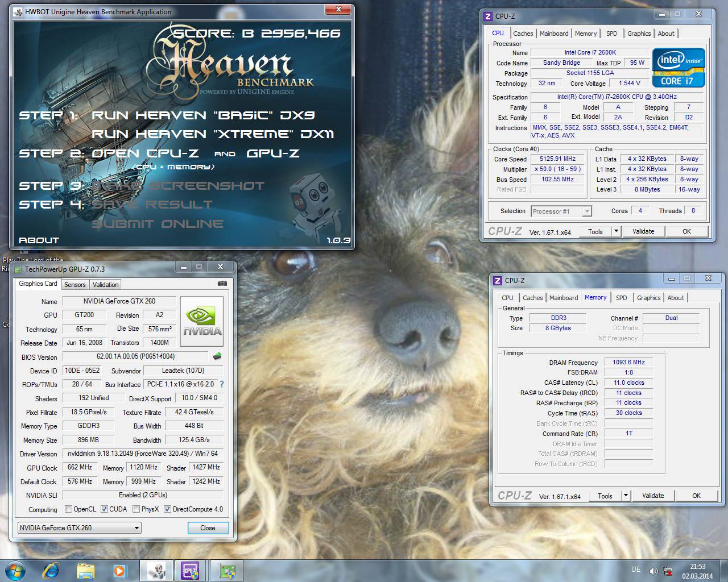This screenshot has width=728, height=582.
Task: Click the Core Speed value 5125.91 MHz
Action: click(557, 159)
